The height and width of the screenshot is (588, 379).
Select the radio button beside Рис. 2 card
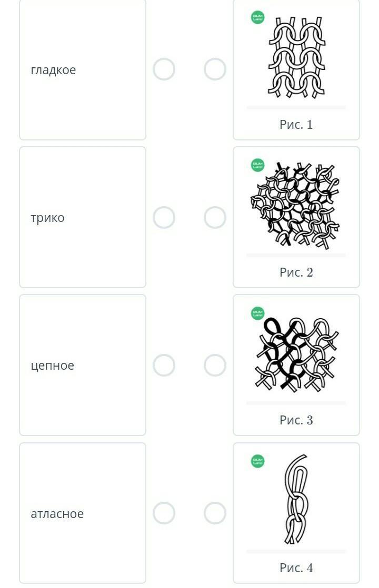(x=215, y=218)
